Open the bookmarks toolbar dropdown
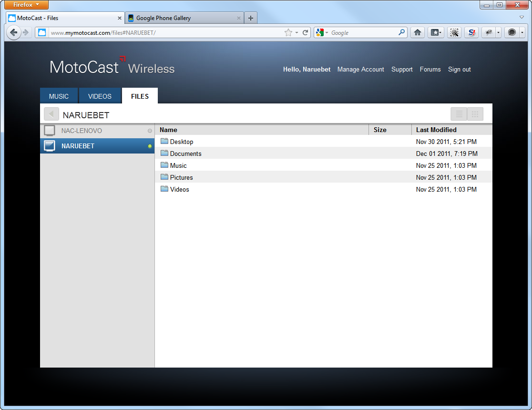Screen dimensions: 532x410 coord(436,32)
